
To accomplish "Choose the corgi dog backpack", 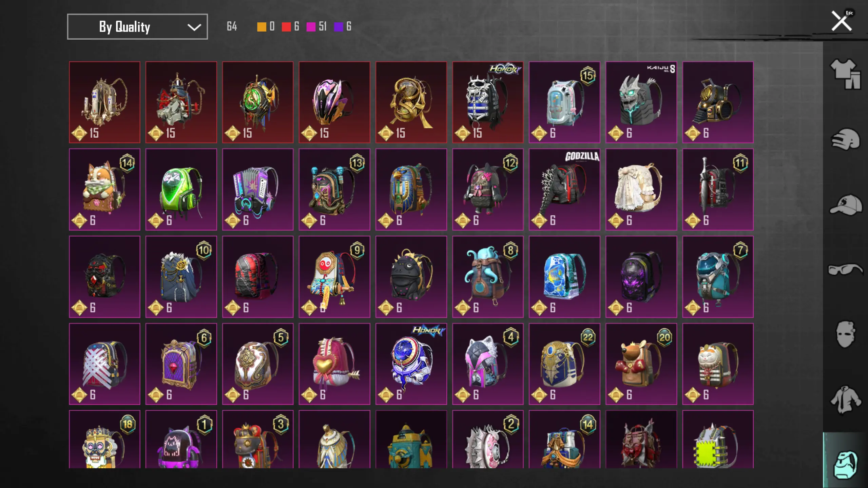I will coord(104,189).
